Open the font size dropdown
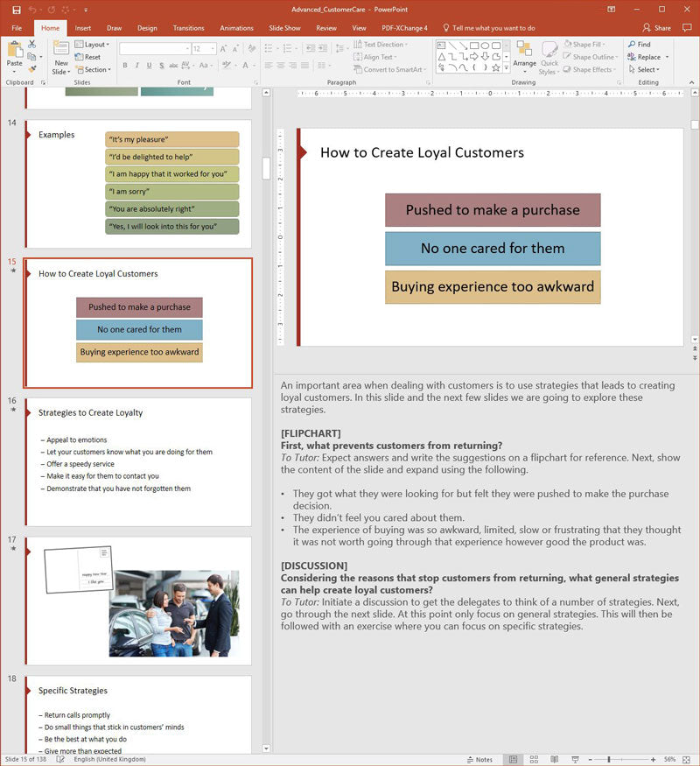700x766 pixels. [213, 49]
